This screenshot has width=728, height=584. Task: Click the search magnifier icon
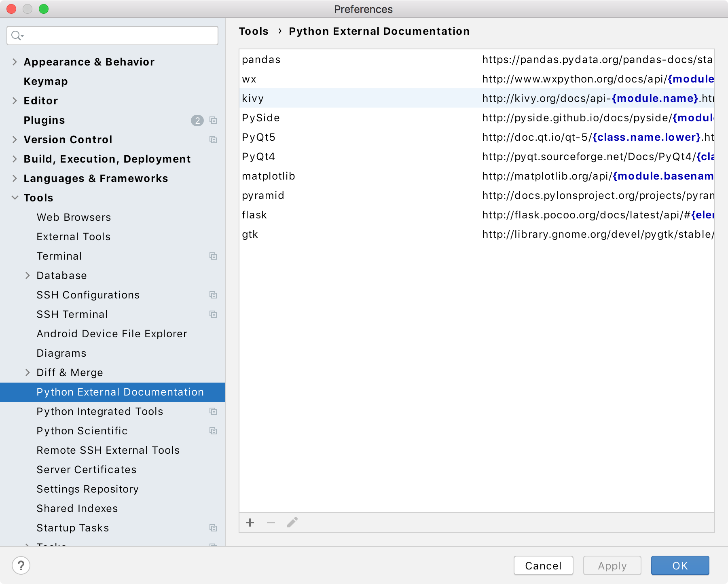pyautogui.click(x=16, y=36)
